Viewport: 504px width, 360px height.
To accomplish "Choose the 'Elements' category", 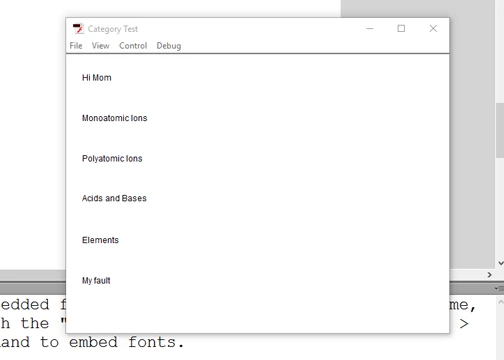I will [x=100, y=240].
